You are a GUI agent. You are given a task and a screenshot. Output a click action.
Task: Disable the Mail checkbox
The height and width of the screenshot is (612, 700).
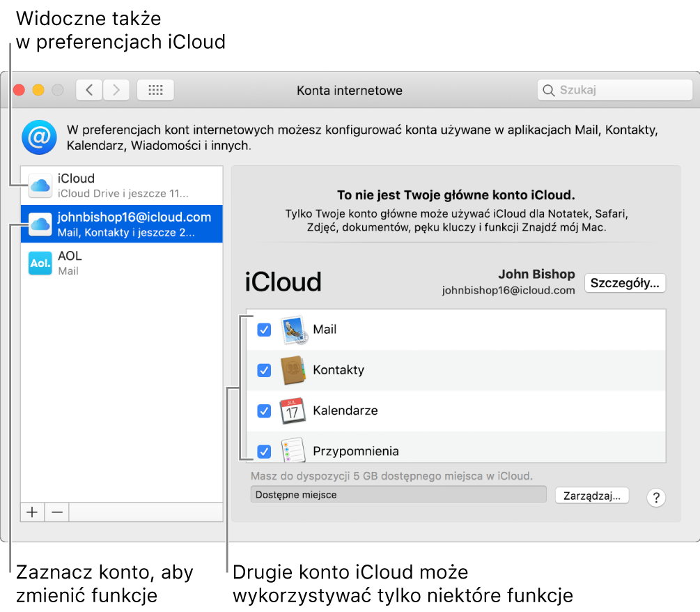point(264,330)
